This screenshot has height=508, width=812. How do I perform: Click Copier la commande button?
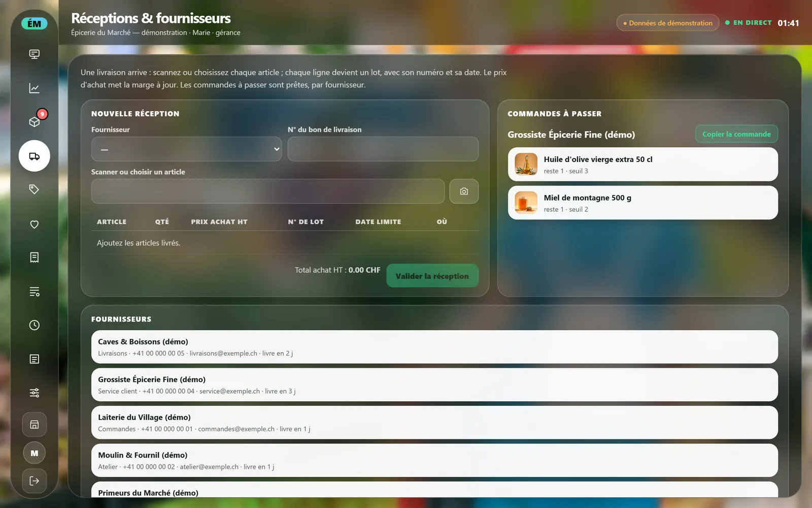736,134
